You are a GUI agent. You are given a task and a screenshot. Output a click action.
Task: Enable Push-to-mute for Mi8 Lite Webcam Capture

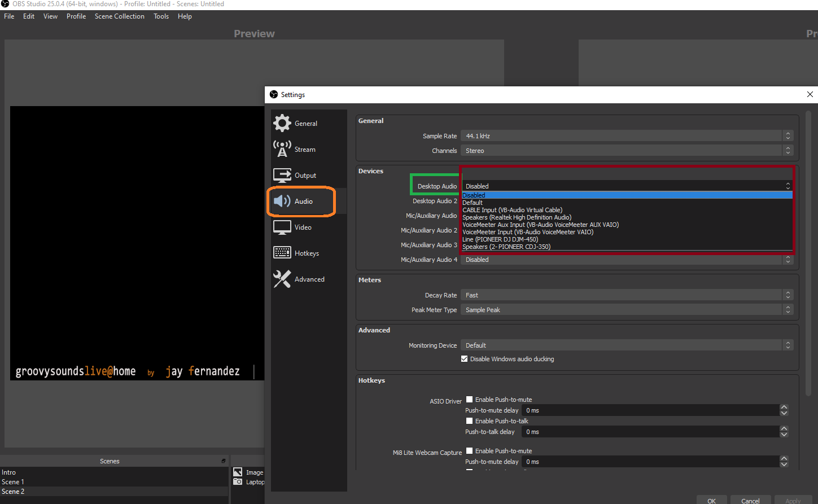point(469,451)
